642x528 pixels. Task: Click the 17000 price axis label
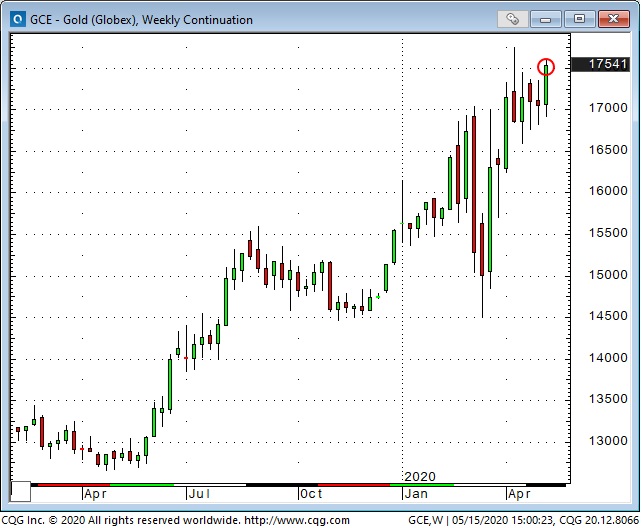pos(608,108)
